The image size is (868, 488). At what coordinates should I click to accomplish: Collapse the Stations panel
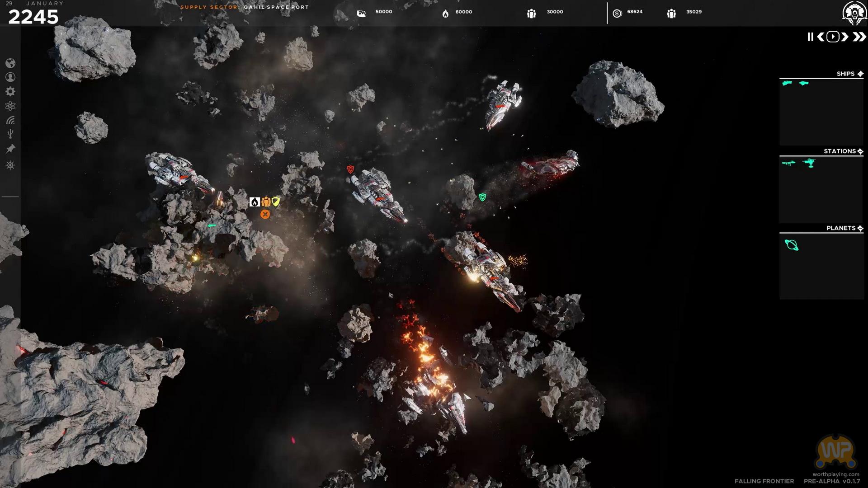point(860,151)
